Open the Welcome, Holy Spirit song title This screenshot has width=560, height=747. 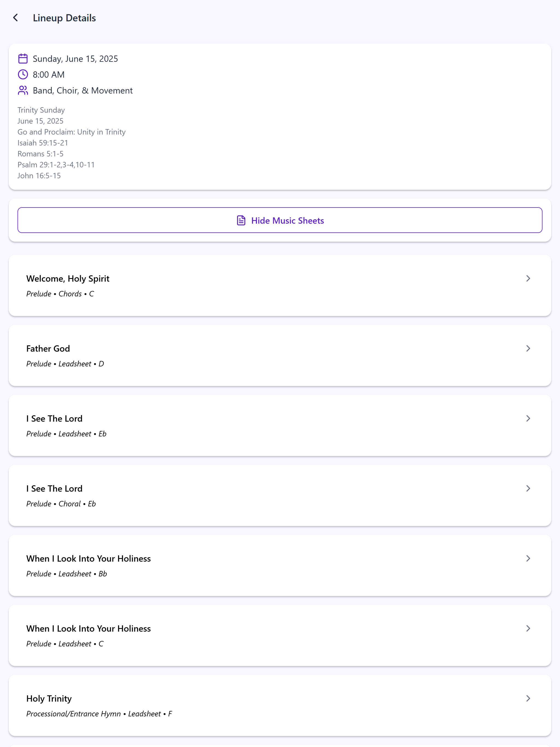coord(68,279)
